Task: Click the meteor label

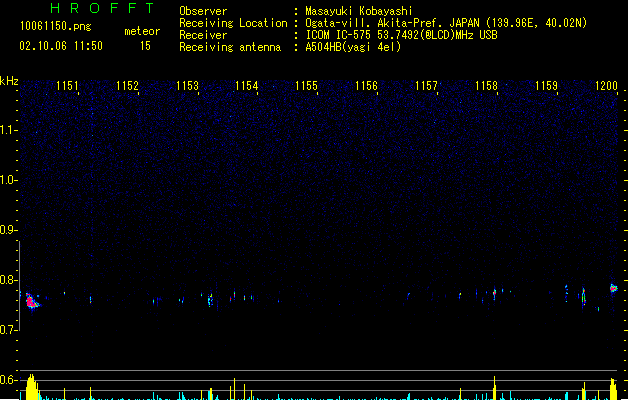Action: [142, 31]
